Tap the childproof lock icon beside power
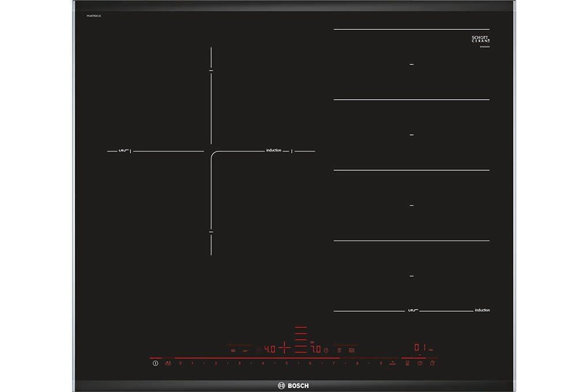This screenshot has height=392, width=588. tap(167, 363)
